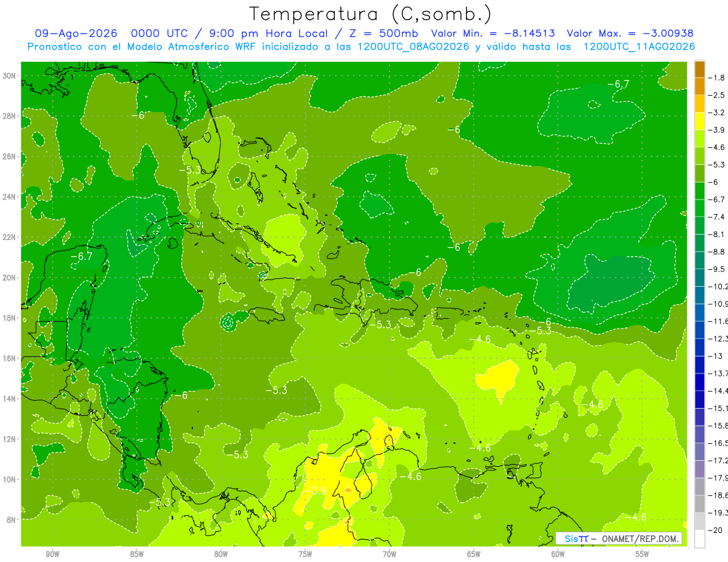This screenshot has height=562, width=728.
Task: Click the 85W longitude axis label
Action: click(x=136, y=555)
